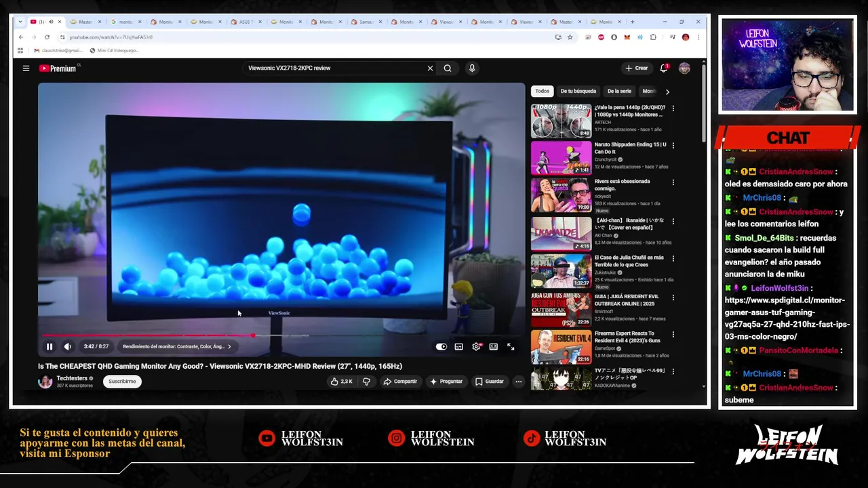The image size is (868, 488).
Task: Open the Techtesters channel name link
Action: click(x=72, y=378)
